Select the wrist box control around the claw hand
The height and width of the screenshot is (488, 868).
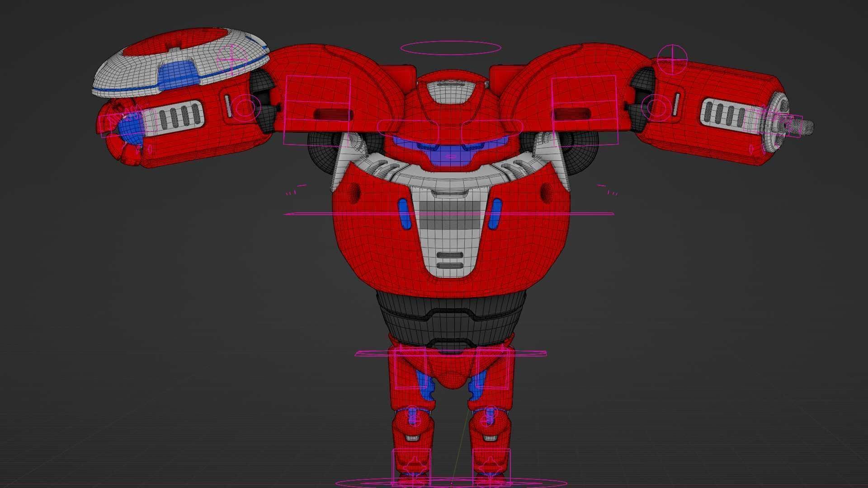pyautogui.click(x=129, y=123)
